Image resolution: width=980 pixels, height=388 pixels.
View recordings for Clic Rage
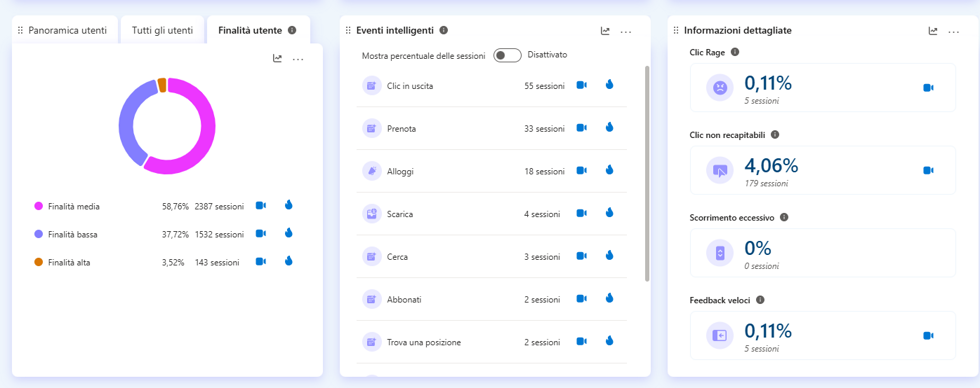pyautogui.click(x=929, y=88)
